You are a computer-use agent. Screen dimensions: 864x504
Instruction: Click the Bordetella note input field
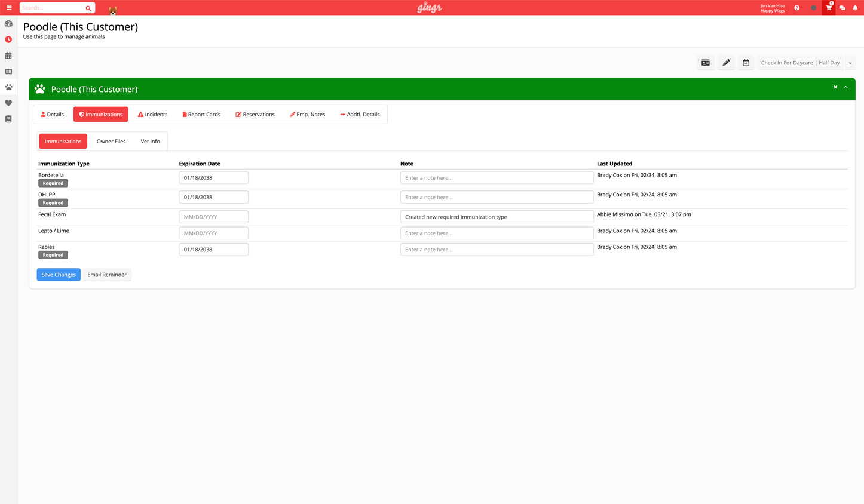tap(496, 178)
